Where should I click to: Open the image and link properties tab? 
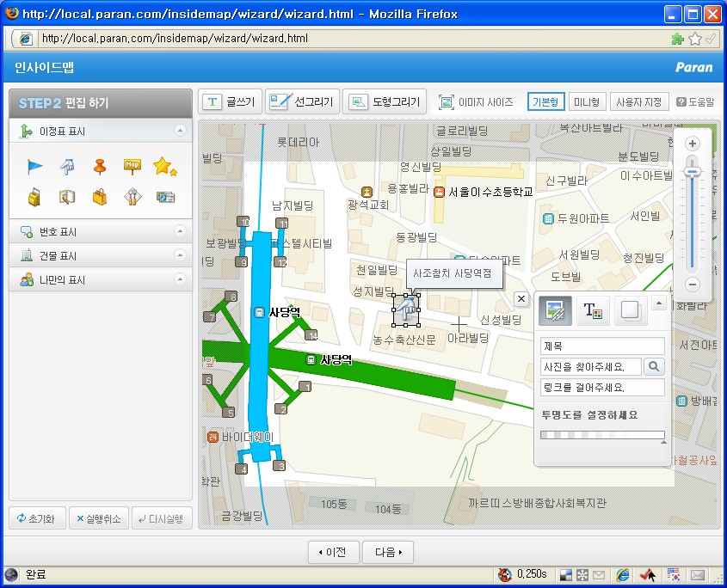click(555, 310)
